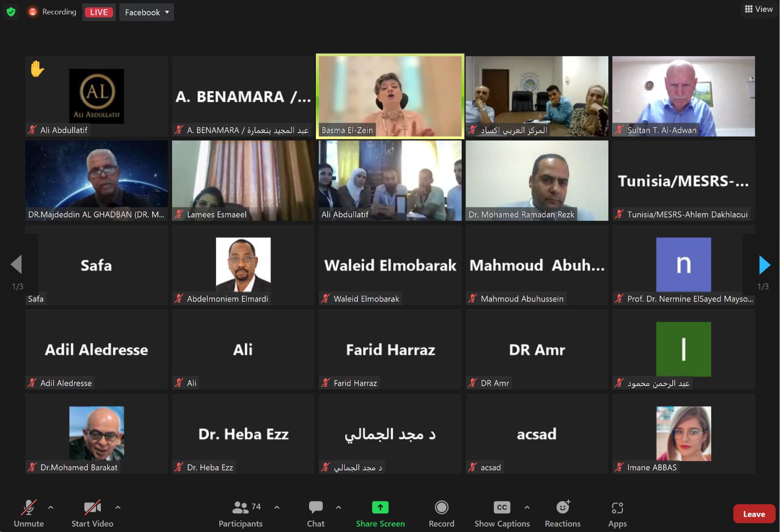Click the green encryption shield icon
The width and height of the screenshot is (780, 532).
click(11, 12)
